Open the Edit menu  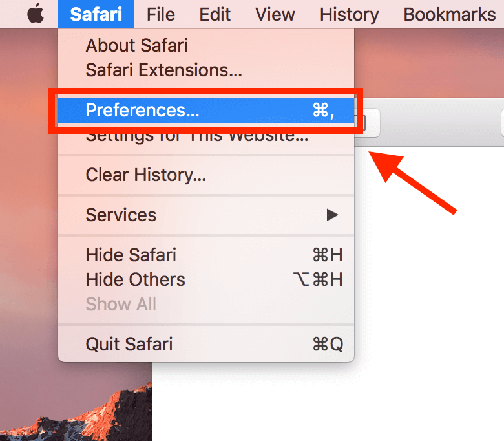tap(215, 14)
